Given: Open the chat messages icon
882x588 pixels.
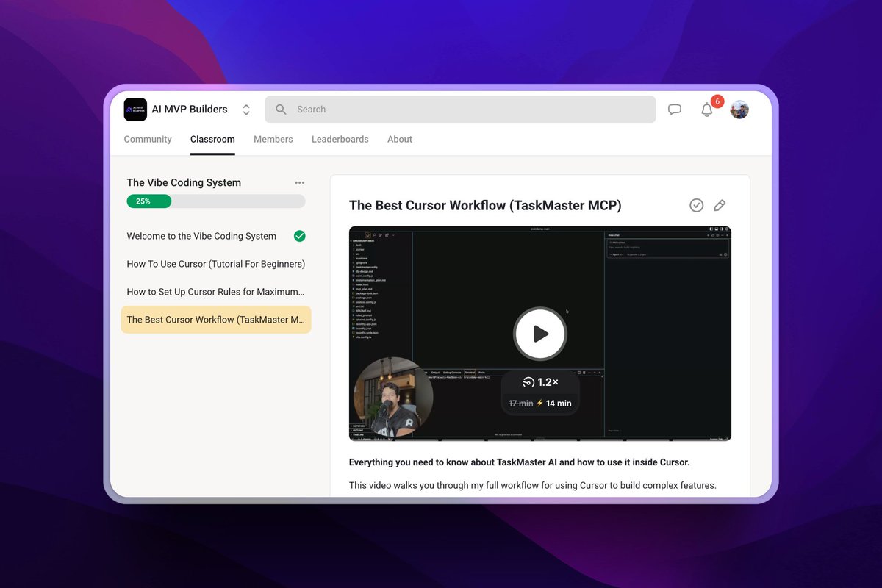Looking at the screenshot, I should point(674,110).
